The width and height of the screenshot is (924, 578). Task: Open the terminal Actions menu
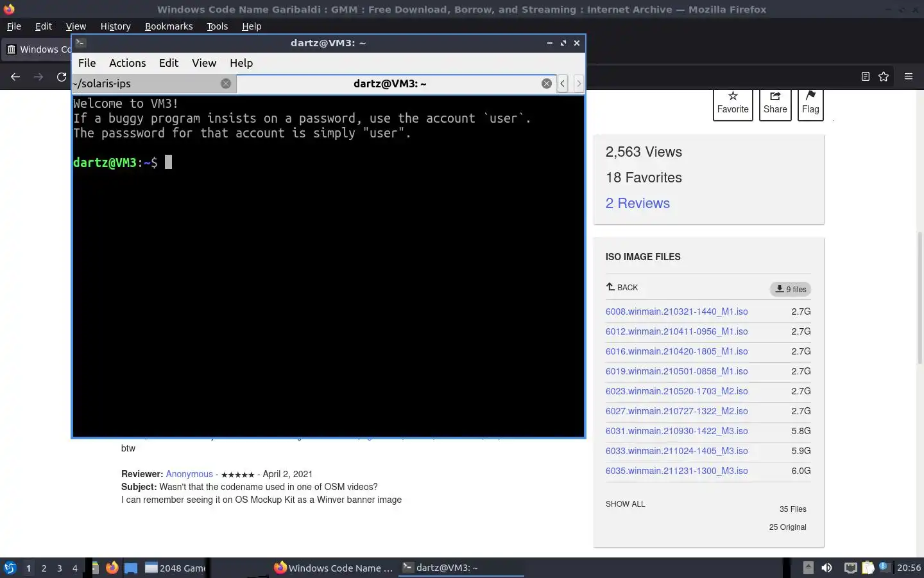pyautogui.click(x=127, y=63)
